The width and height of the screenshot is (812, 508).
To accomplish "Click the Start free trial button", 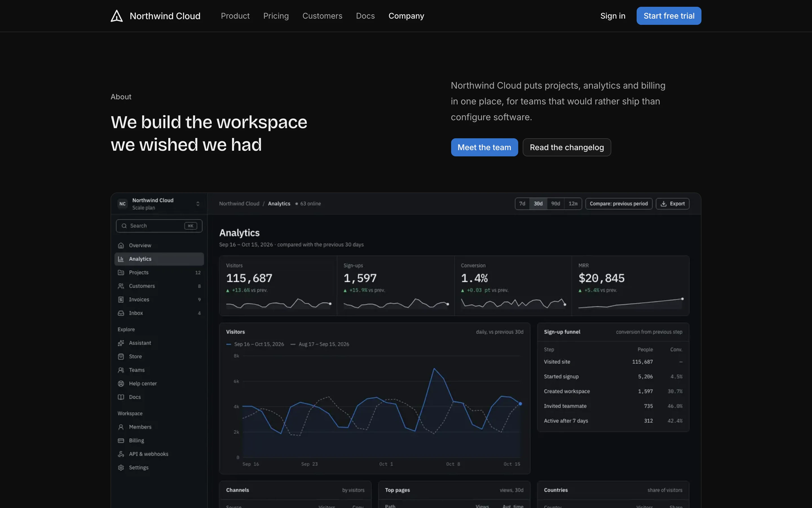I will [669, 16].
